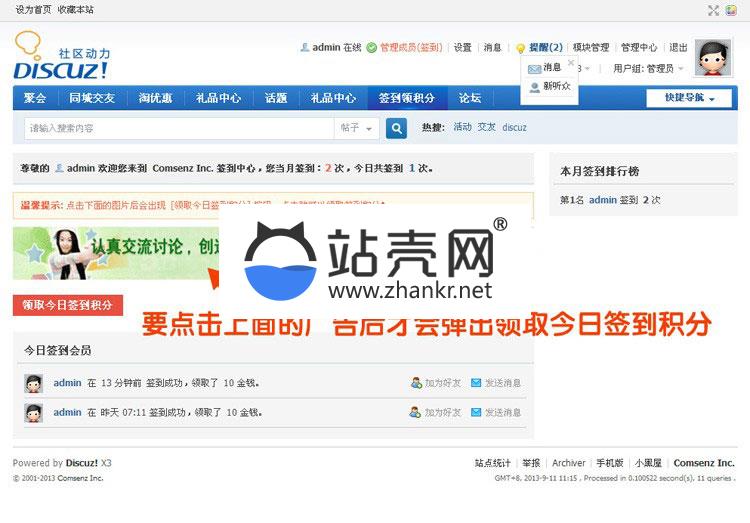Click the 认真交流讨论 banner image

(x=116, y=253)
